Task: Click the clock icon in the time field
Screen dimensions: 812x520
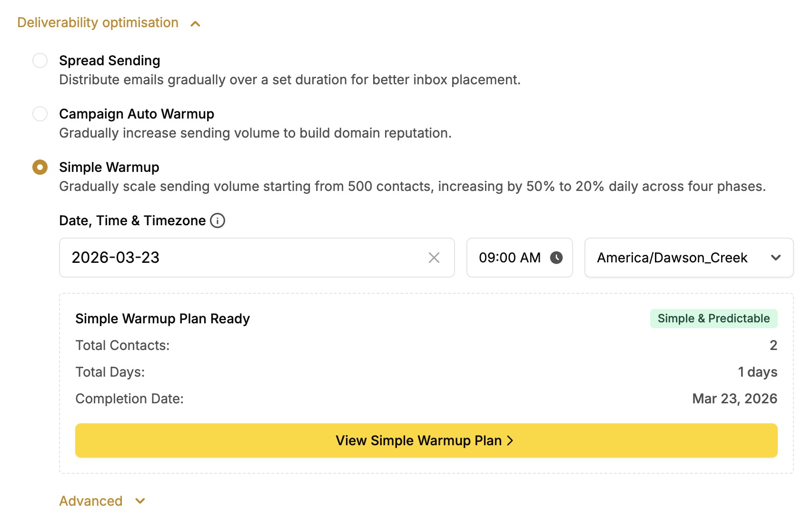Action: click(x=557, y=258)
